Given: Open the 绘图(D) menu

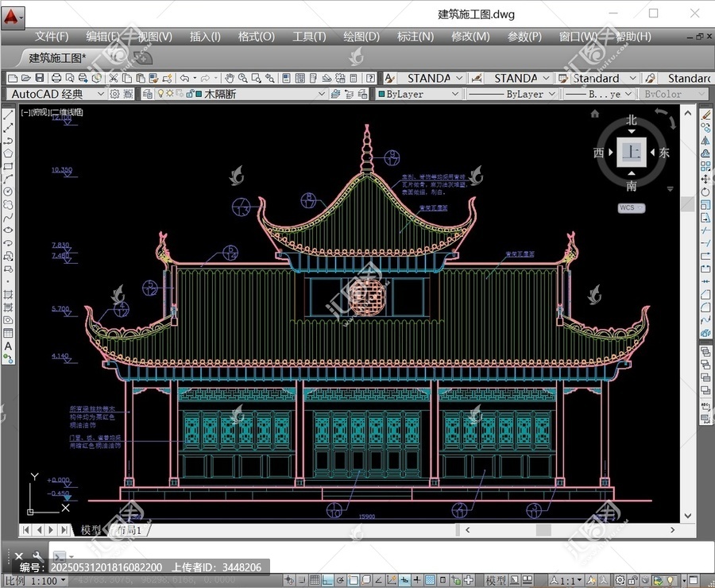Looking at the screenshot, I should click(361, 37).
